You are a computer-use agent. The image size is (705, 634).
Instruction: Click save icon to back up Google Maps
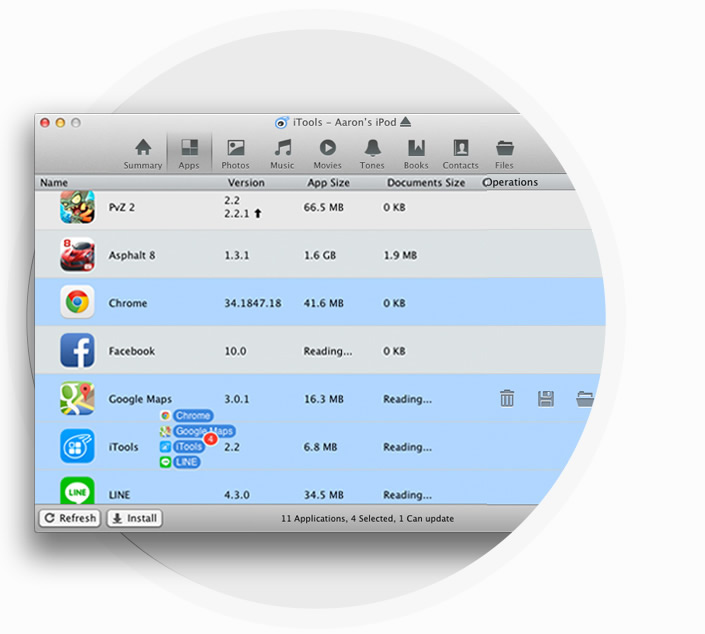545,399
